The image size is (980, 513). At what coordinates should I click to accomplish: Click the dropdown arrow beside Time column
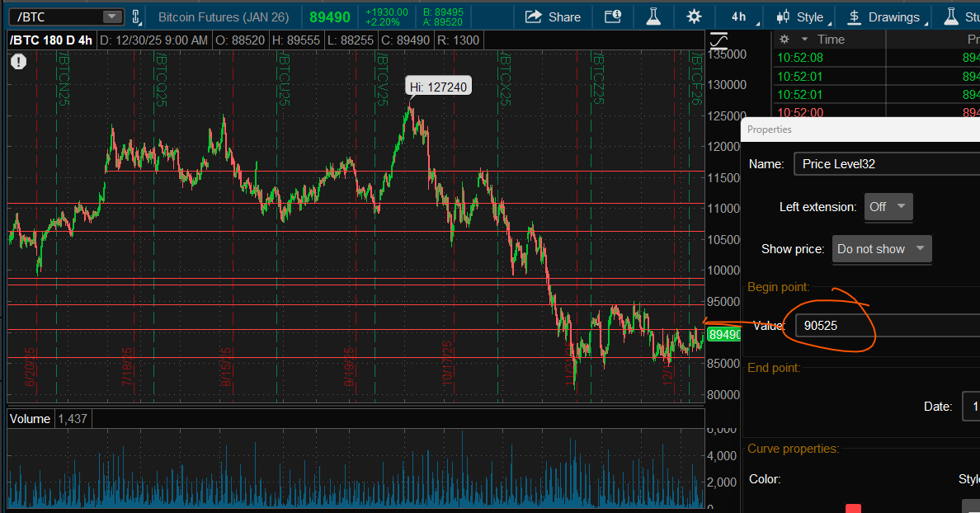tap(805, 40)
